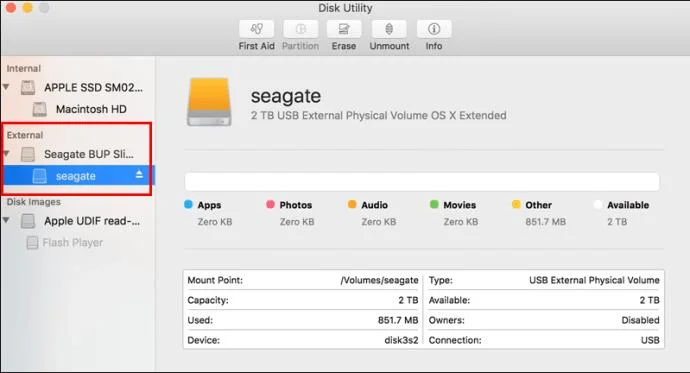Screen dimensions: 690x373
Task: Click the Used 851.7 MB value in table
Action: 398,320
